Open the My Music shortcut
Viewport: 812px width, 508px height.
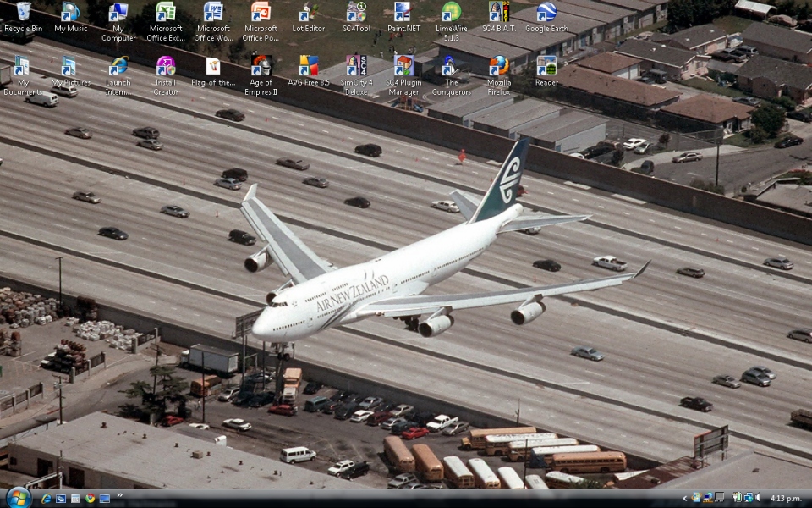[x=70, y=17]
